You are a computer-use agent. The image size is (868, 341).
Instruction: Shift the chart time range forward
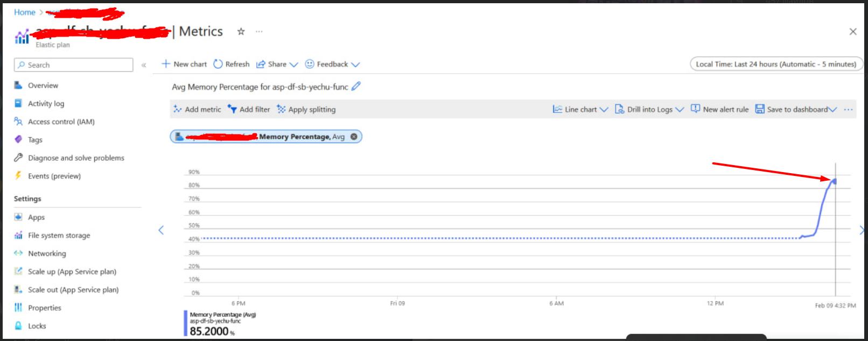click(x=862, y=230)
